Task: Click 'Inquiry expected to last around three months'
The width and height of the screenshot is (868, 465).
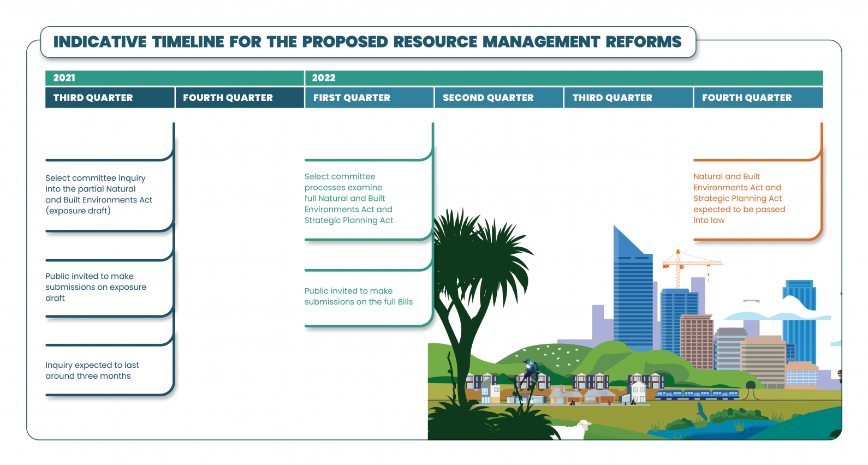Action: [x=92, y=371]
